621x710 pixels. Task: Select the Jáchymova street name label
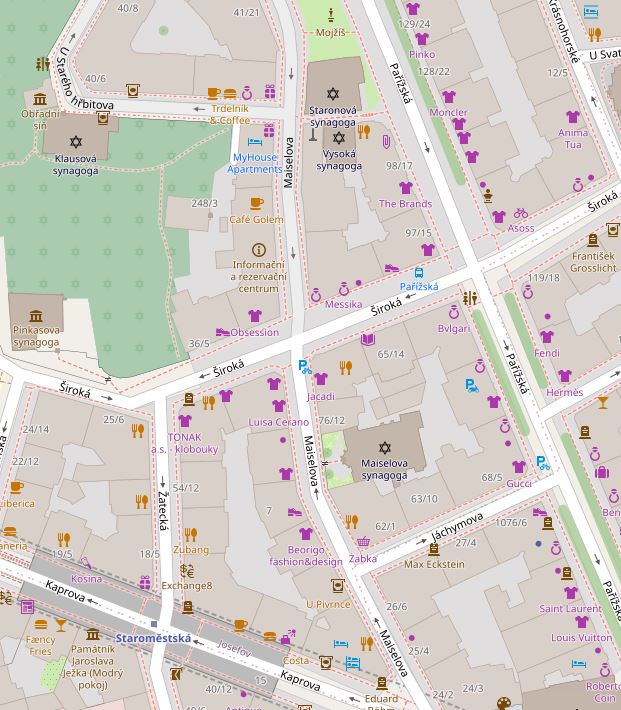click(x=456, y=527)
